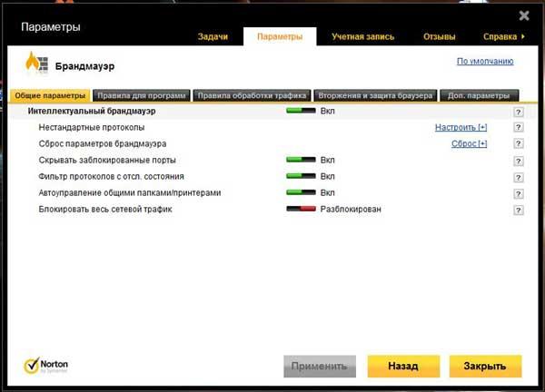
Task: Switch to Общие параметры tab
Action: tap(50, 95)
